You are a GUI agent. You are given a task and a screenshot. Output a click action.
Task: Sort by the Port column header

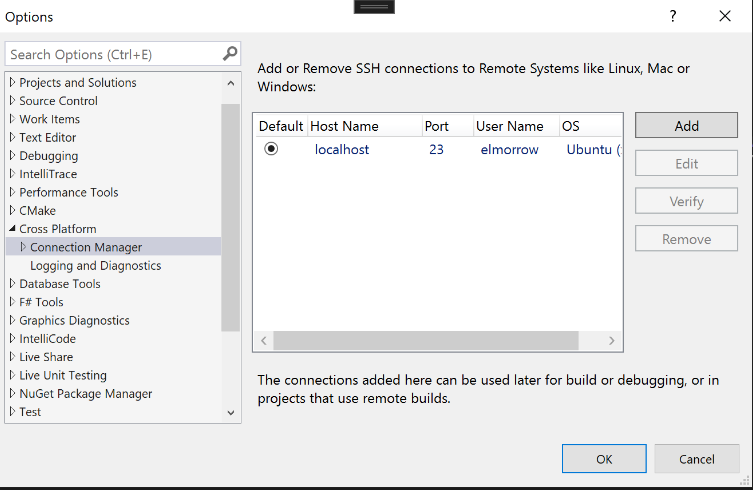point(436,126)
